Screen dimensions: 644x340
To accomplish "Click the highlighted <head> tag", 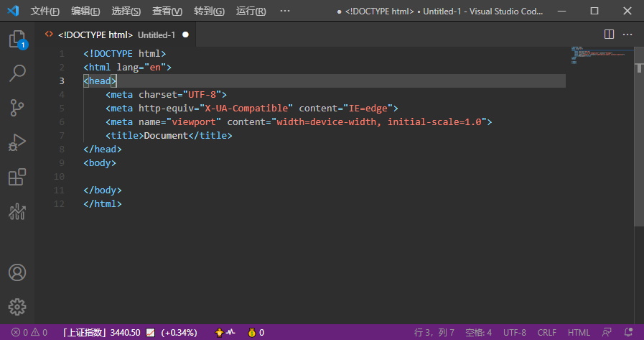I will pos(100,81).
